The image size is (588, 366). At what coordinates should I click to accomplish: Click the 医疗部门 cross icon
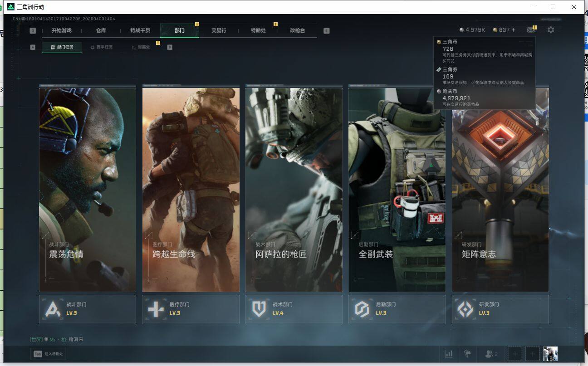(x=156, y=309)
